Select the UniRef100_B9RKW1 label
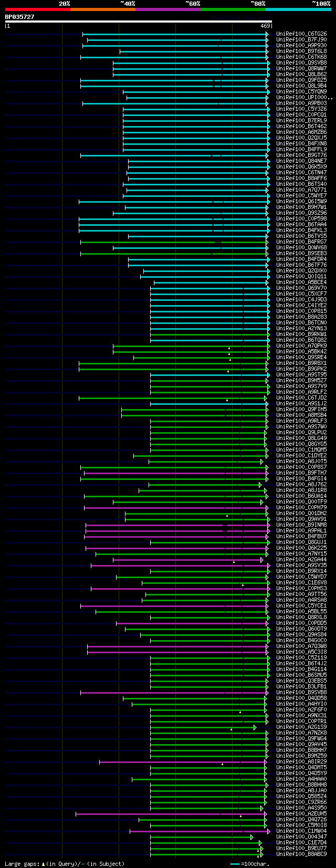This screenshot has width=336, height=868. click(301, 334)
